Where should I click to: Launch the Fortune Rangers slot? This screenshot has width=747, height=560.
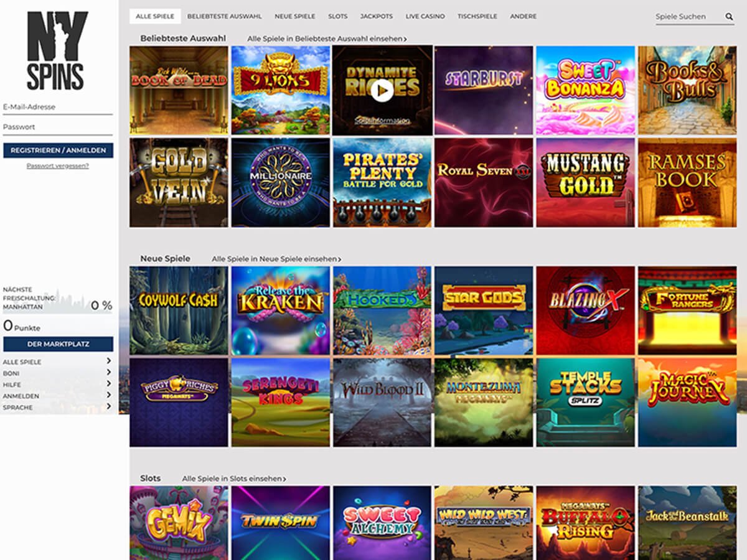coord(687,310)
